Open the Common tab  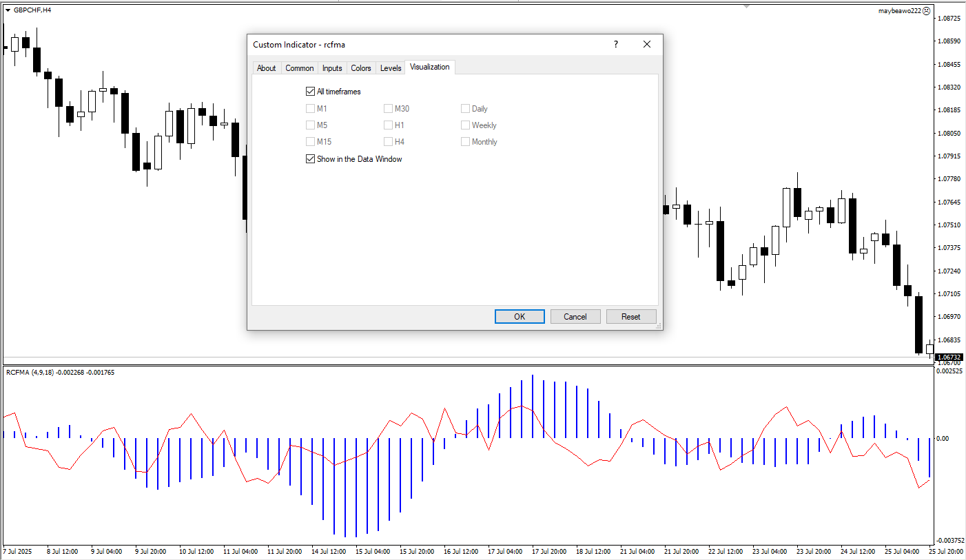point(299,68)
